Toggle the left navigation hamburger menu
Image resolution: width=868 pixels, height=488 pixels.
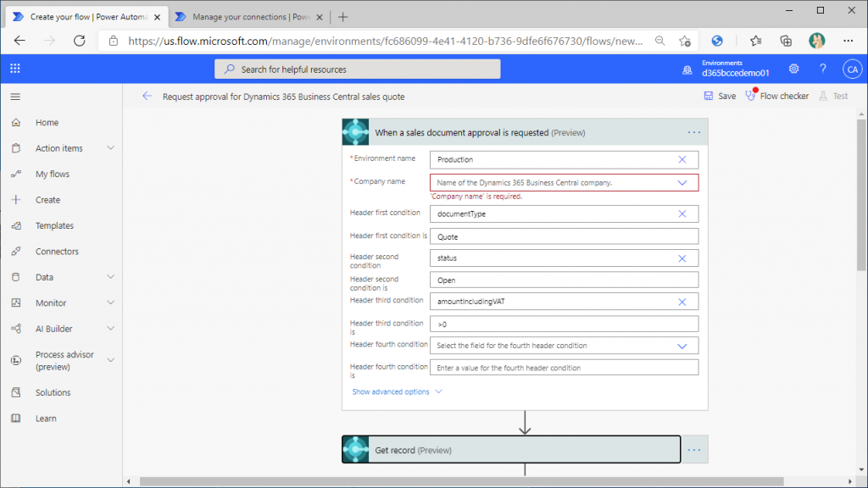coord(15,97)
